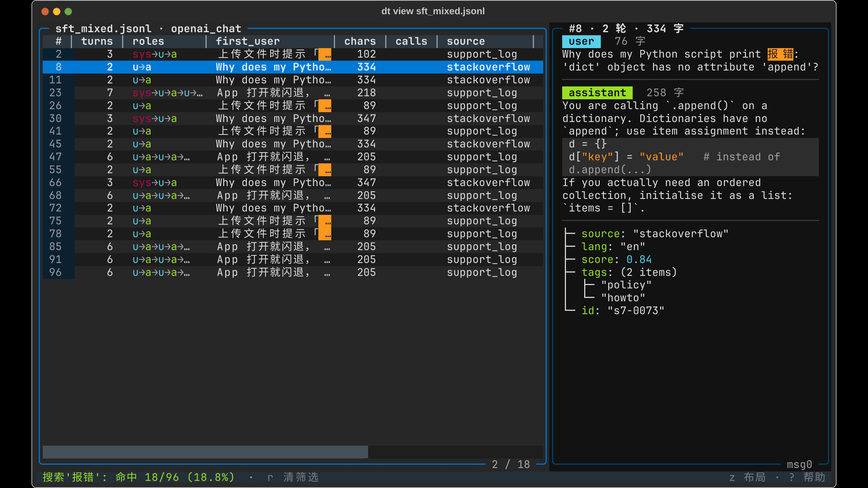Click the horizontal scrollbar thumb under the table
Screen dimensions: 868x488
205,452
